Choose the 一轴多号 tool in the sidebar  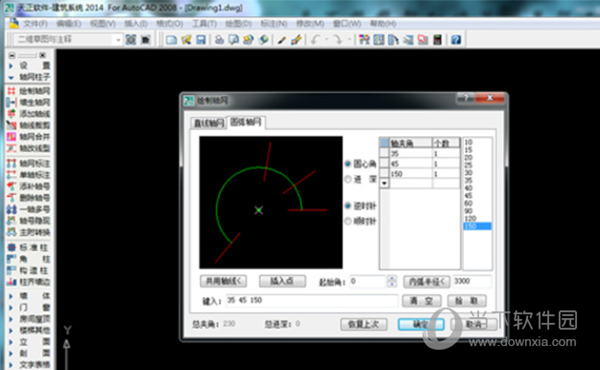[x=11, y=209]
